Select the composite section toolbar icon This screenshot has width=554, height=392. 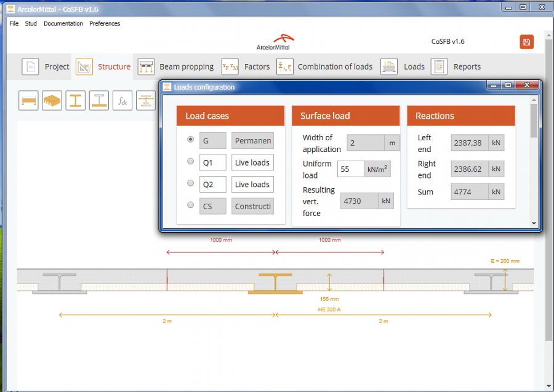146,101
